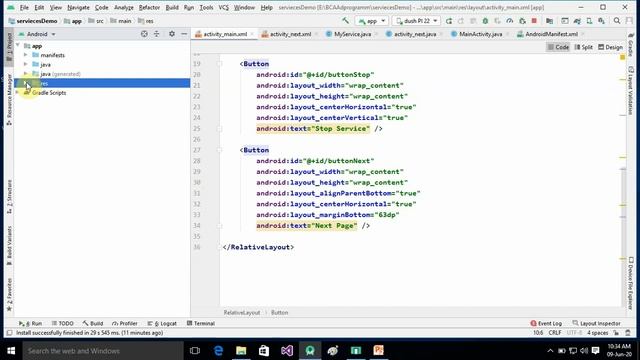Switch to MyService.java tab
This screenshot has width=640, height=360.
coord(352,34)
